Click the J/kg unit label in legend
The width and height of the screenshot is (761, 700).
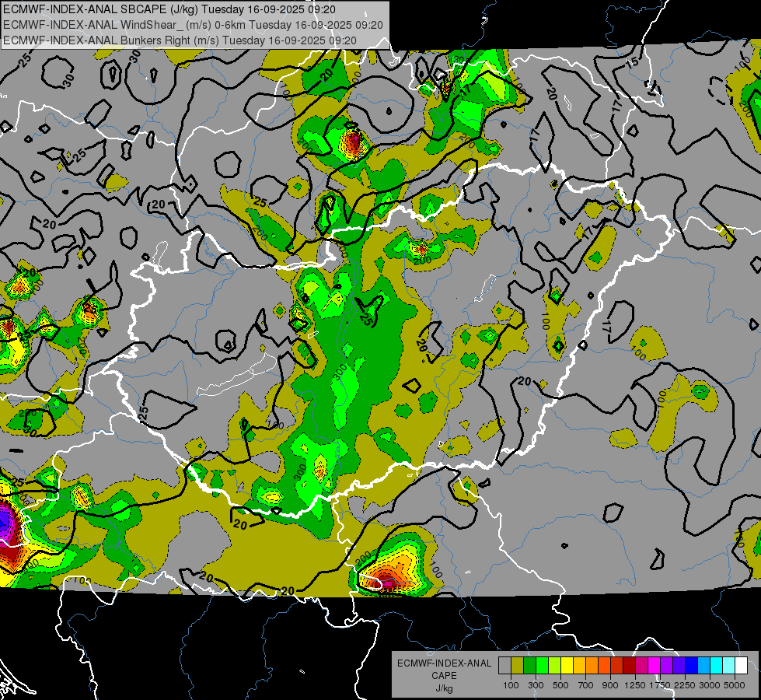point(444,688)
